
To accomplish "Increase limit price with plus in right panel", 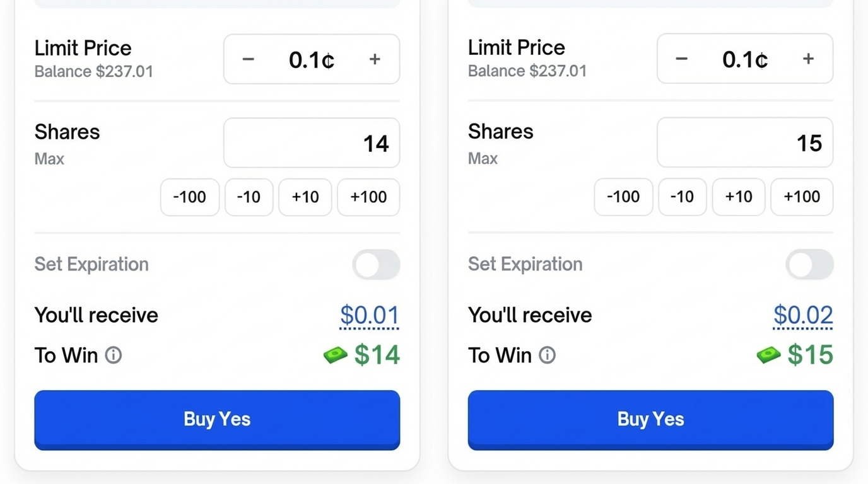I will coord(808,59).
